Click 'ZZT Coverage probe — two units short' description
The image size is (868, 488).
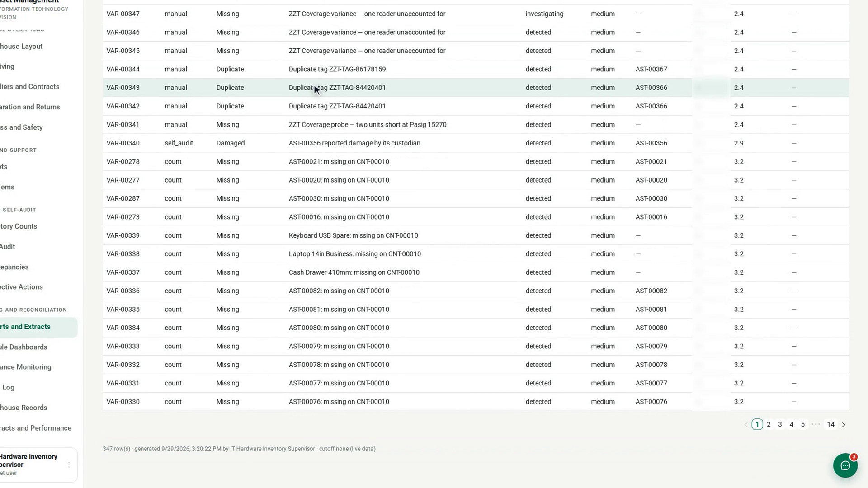coord(368,125)
